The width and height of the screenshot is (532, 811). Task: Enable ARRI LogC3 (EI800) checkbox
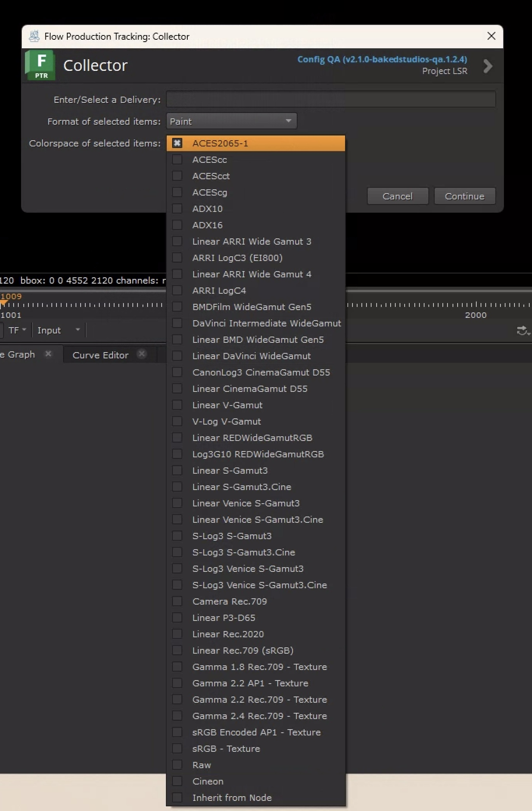pyautogui.click(x=177, y=257)
